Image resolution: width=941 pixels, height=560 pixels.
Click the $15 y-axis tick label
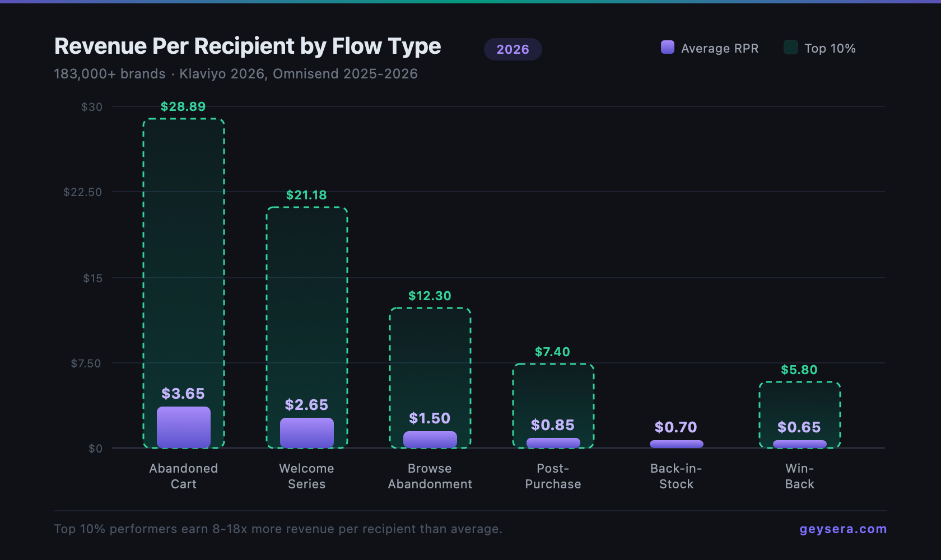93,278
